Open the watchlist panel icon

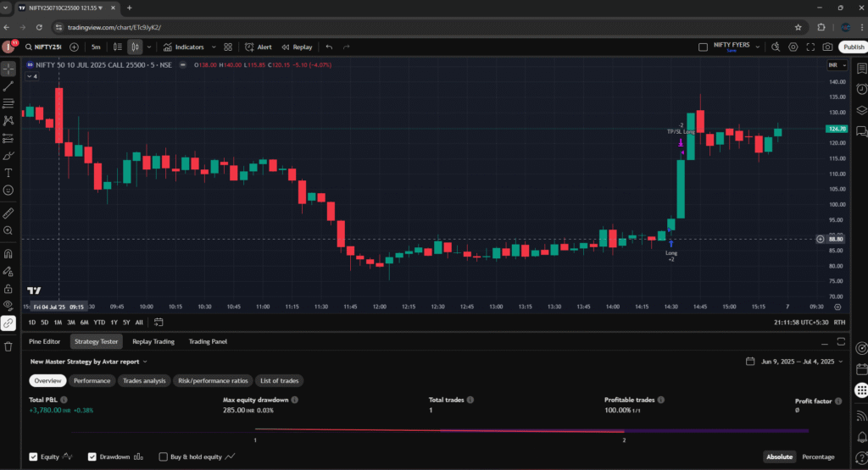861,69
